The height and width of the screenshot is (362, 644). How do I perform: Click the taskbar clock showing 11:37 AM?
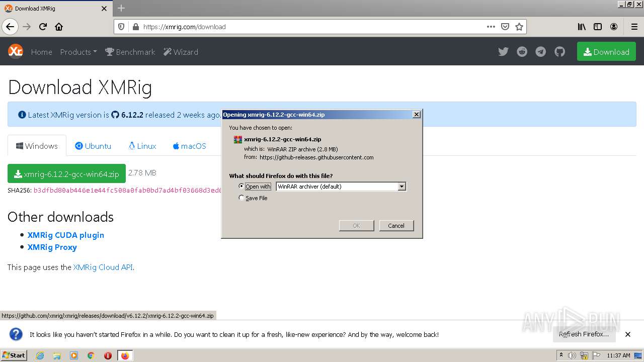[x=618, y=355]
